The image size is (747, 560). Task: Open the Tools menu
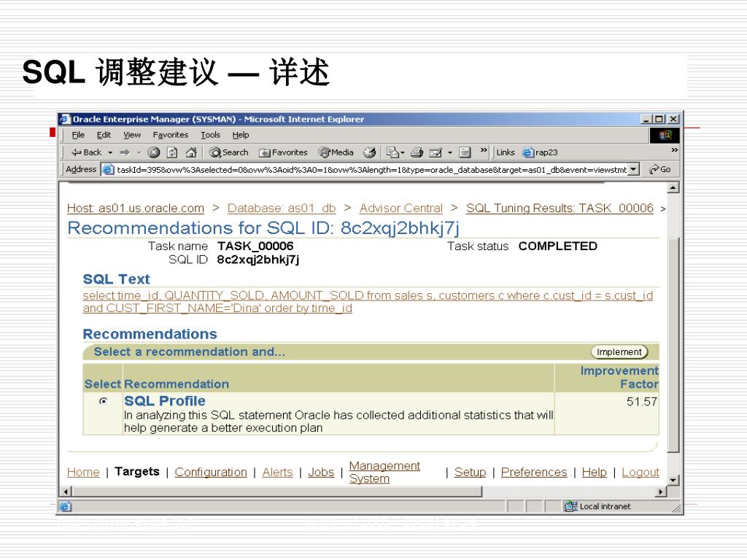click(x=210, y=135)
